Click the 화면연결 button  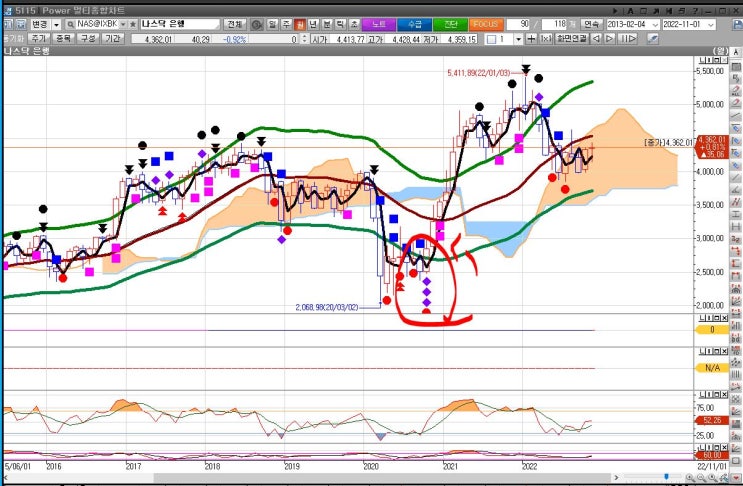[571, 39]
